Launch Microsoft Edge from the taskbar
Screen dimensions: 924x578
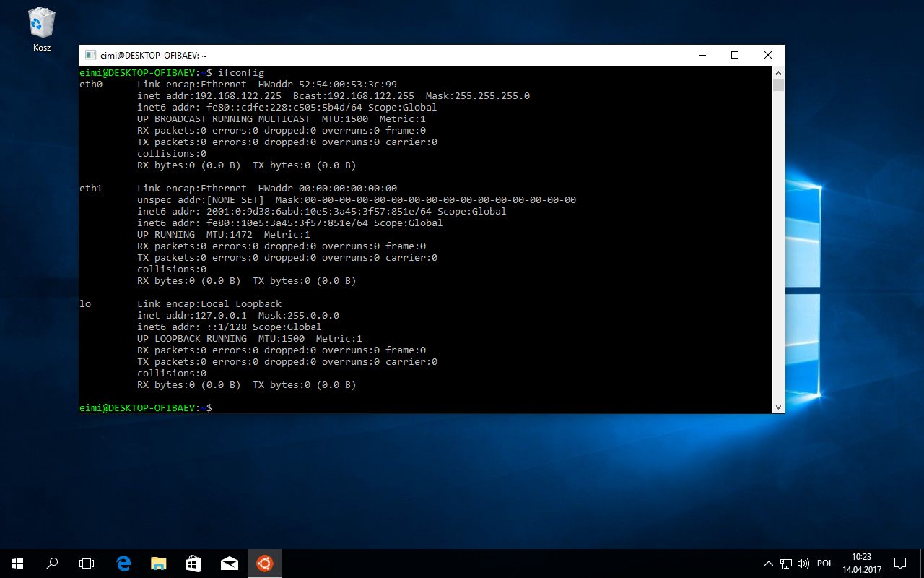[x=123, y=564]
